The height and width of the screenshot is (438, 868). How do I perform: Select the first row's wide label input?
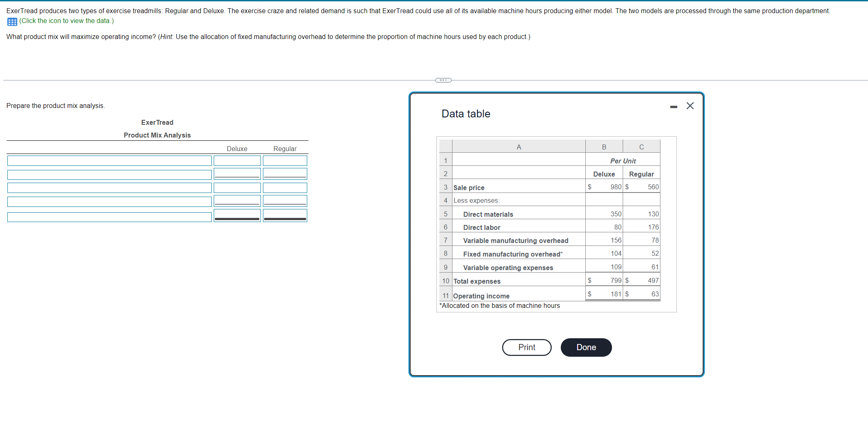[x=110, y=161]
